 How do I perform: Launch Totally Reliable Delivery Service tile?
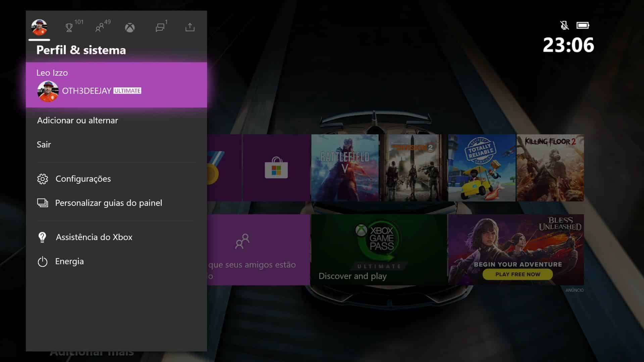pos(482,168)
